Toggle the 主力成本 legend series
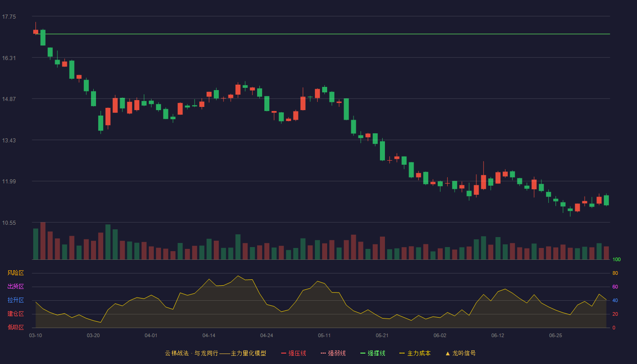The image size is (637, 364). pos(415,353)
